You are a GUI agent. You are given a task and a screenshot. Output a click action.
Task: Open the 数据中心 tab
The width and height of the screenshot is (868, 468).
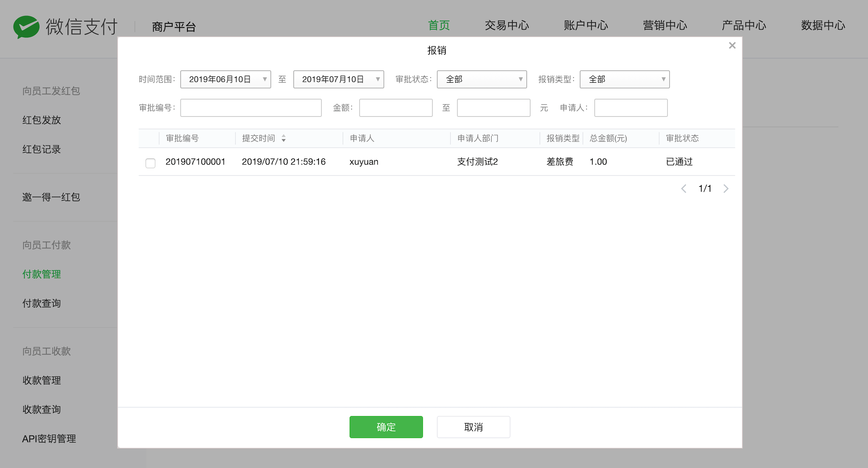point(823,25)
